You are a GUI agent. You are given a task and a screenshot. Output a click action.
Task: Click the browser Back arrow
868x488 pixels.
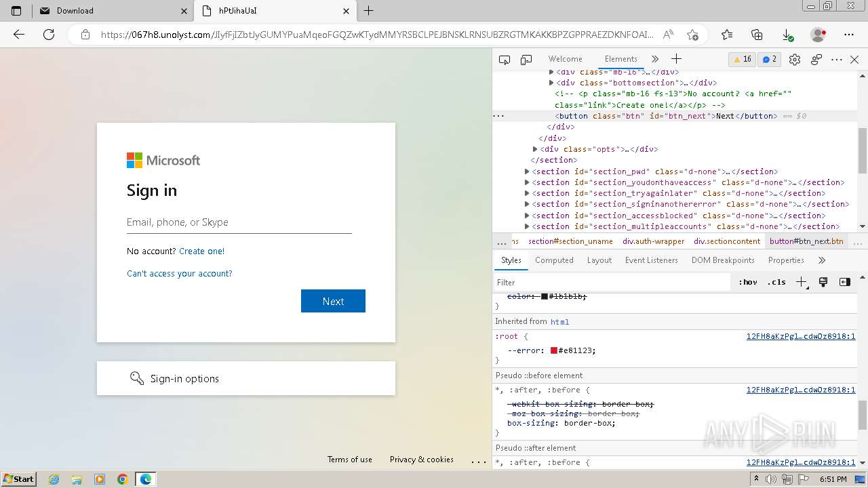point(19,35)
